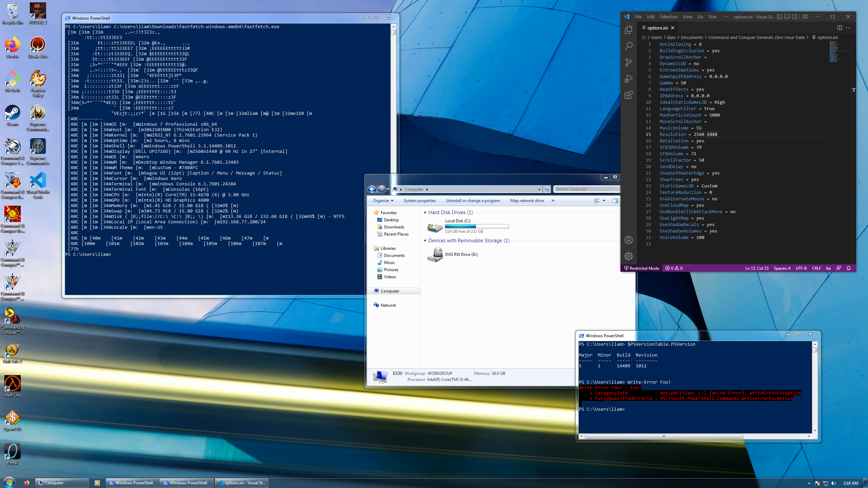Open the Organize dropdown in Explorer toolbar
The width and height of the screenshot is (868, 488).
click(x=383, y=201)
